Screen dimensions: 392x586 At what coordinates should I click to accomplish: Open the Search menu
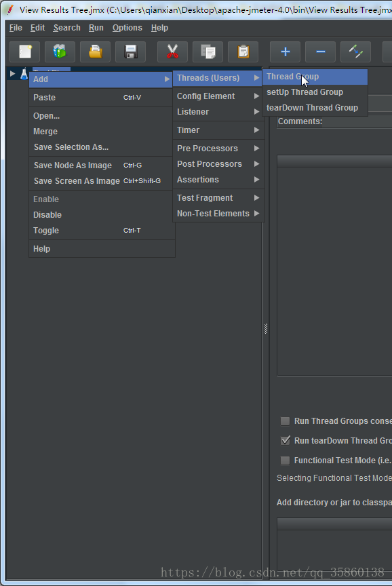coord(66,28)
